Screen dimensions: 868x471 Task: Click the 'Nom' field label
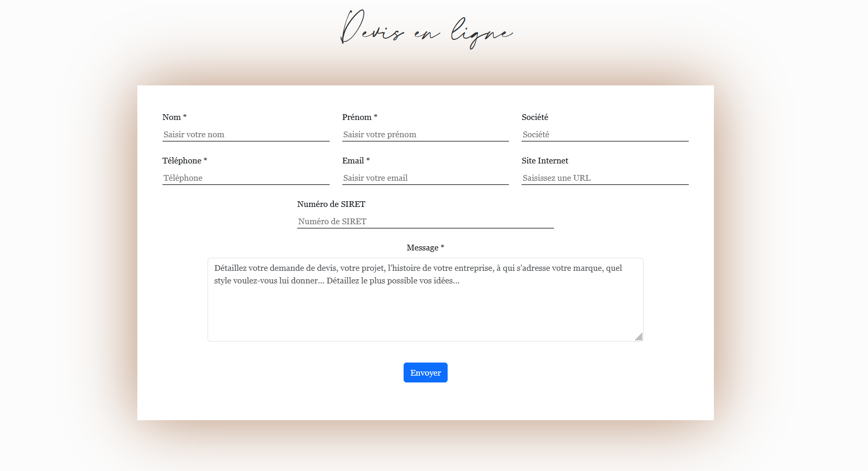pos(171,117)
